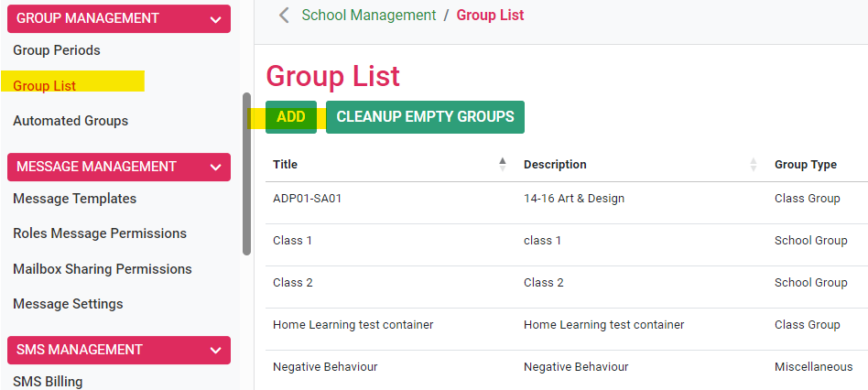Open Mailbox Sharing Permissions
Image resolution: width=868 pixels, height=390 pixels.
coord(103,269)
